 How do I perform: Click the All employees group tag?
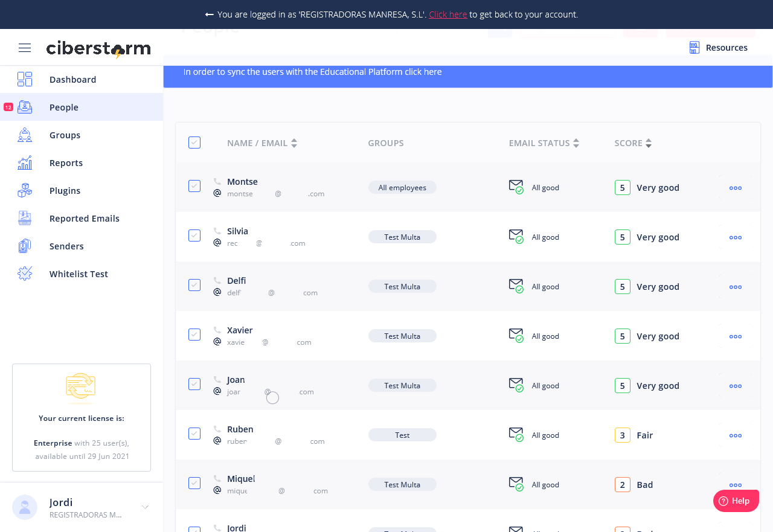402,188
